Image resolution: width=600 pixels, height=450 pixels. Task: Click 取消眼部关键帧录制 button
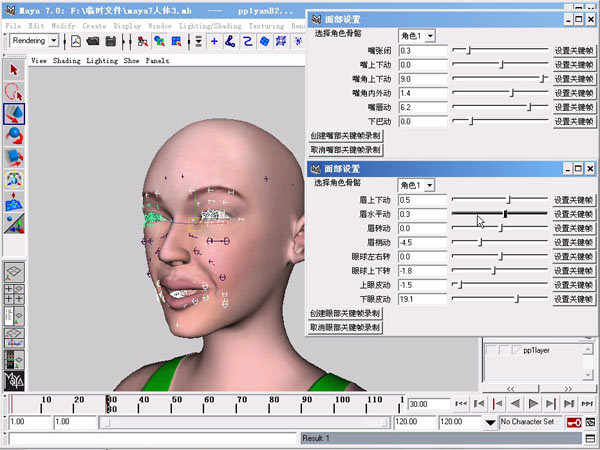tap(345, 328)
